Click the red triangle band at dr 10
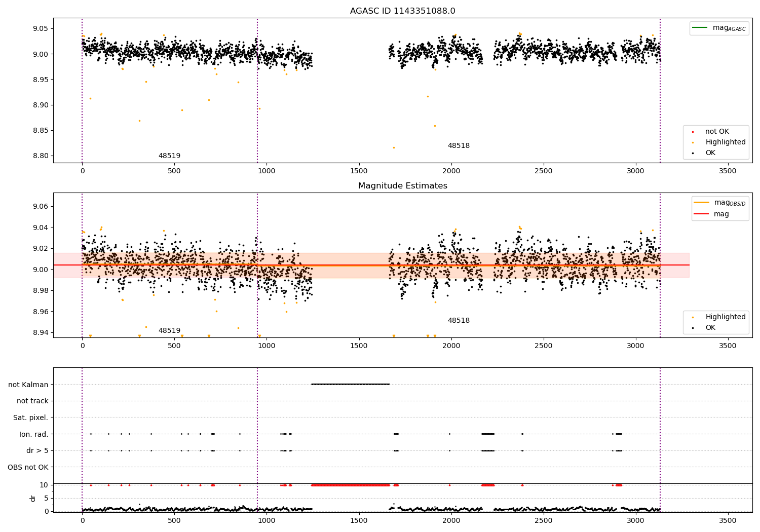 (x=350, y=485)
